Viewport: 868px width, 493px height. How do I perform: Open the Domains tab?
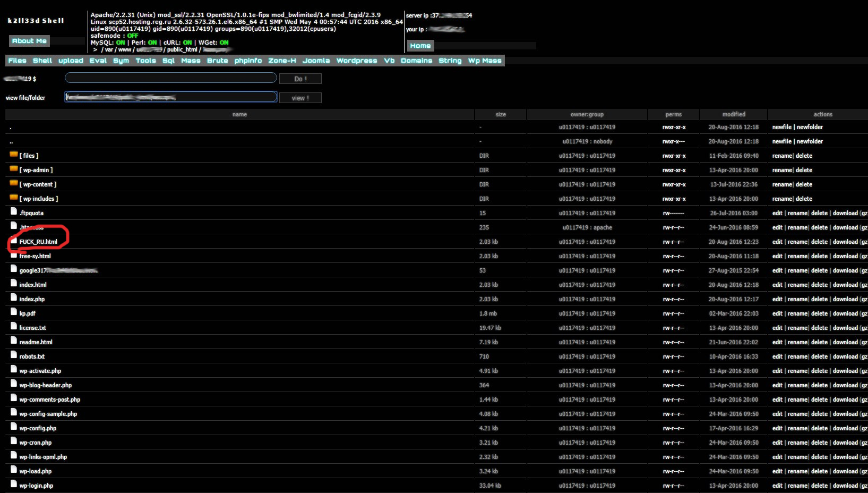coord(417,61)
